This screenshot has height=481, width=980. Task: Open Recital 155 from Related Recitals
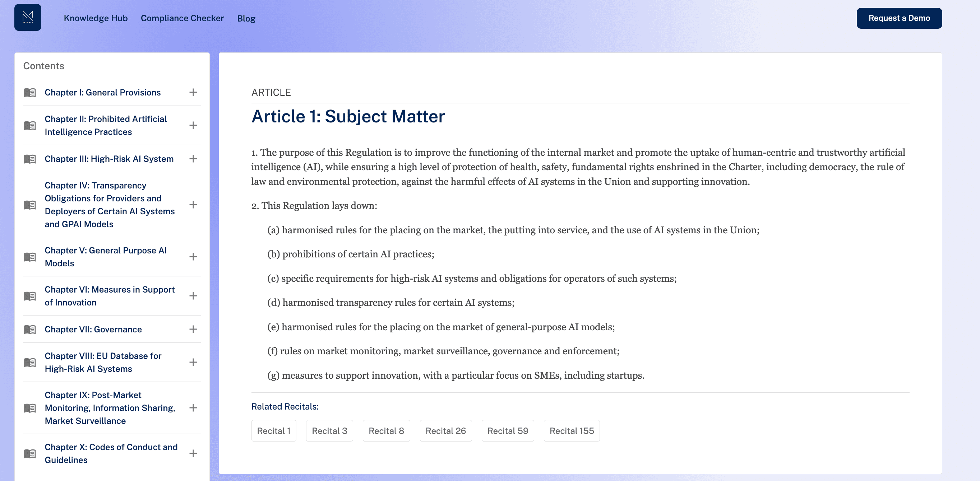click(x=572, y=430)
